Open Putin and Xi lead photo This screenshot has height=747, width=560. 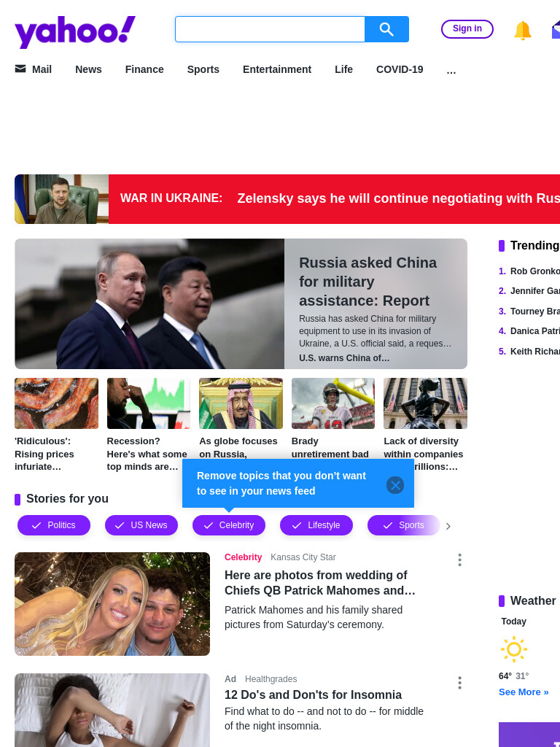click(x=149, y=304)
